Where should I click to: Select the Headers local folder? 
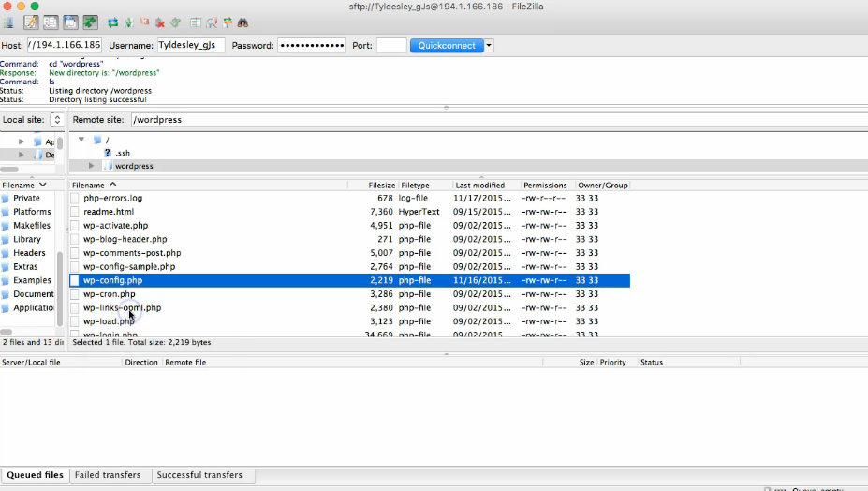click(x=29, y=253)
